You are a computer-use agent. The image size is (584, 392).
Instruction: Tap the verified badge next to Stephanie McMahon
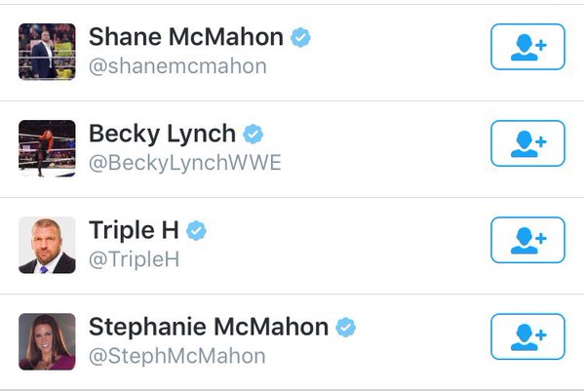point(346,327)
